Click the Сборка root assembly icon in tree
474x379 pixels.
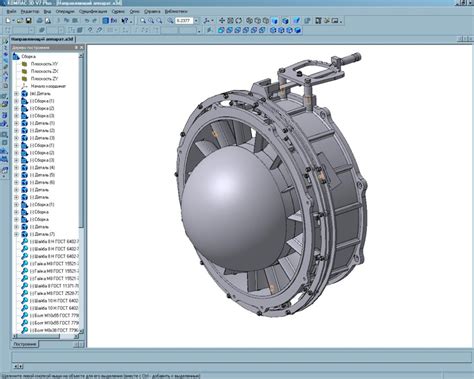tap(16, 56)
